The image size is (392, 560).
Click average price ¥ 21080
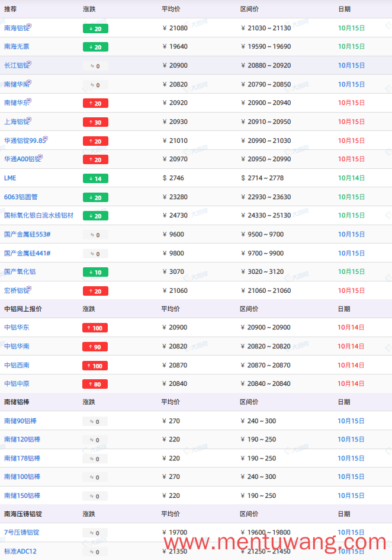(x=175, y=28)
